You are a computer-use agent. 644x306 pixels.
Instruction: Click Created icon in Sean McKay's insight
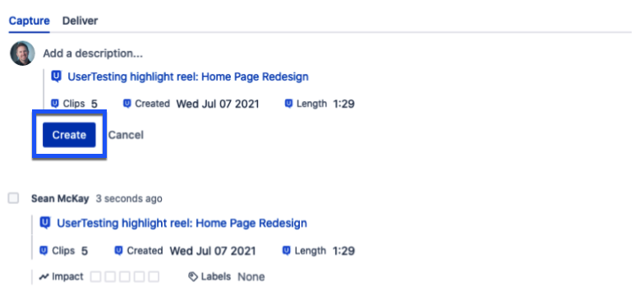tap(118, 250)
